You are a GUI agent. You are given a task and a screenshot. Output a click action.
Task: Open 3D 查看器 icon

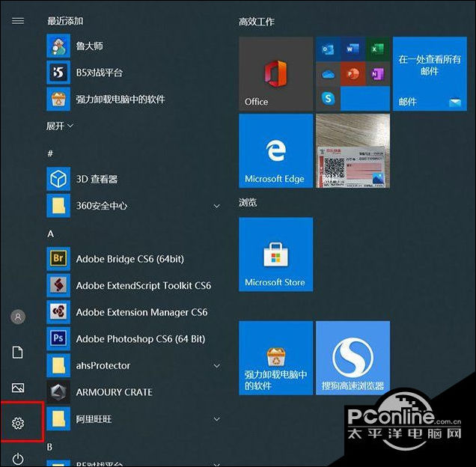tap(58, 179)
